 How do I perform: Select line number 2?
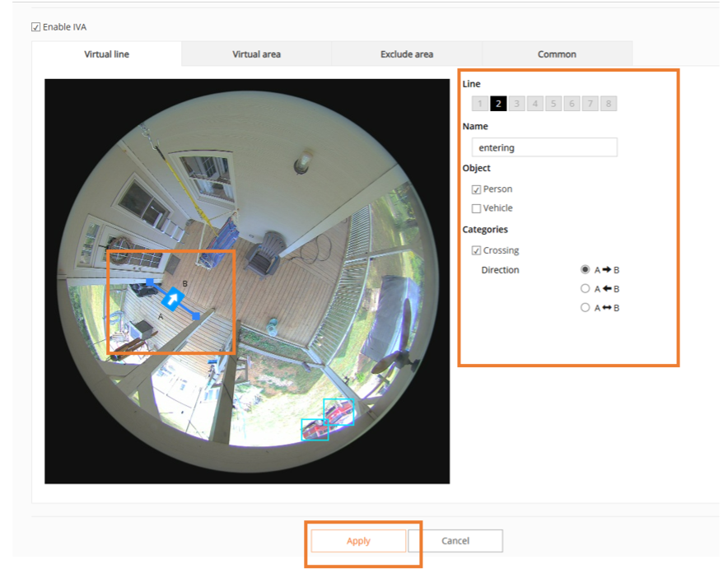coord(498,104)
